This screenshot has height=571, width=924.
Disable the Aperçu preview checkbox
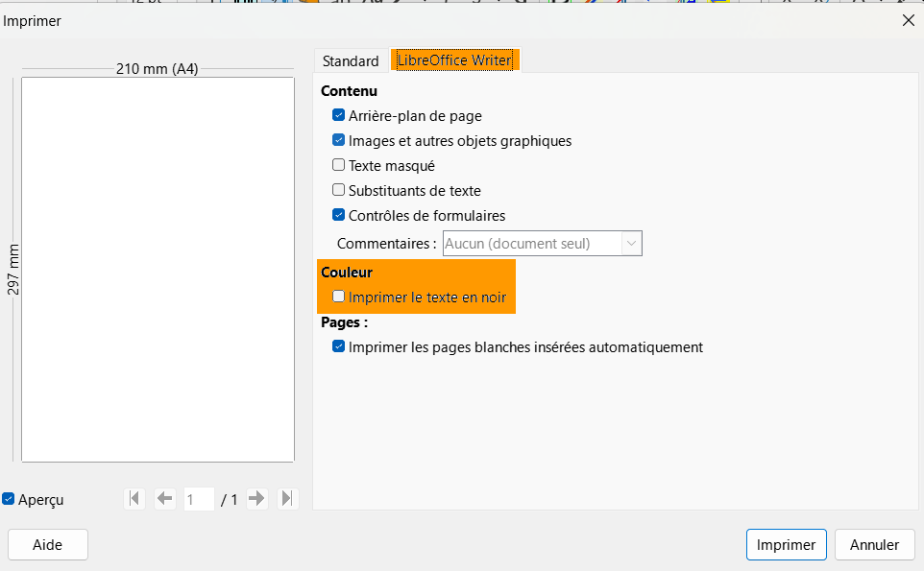click(x=9, y=499)
